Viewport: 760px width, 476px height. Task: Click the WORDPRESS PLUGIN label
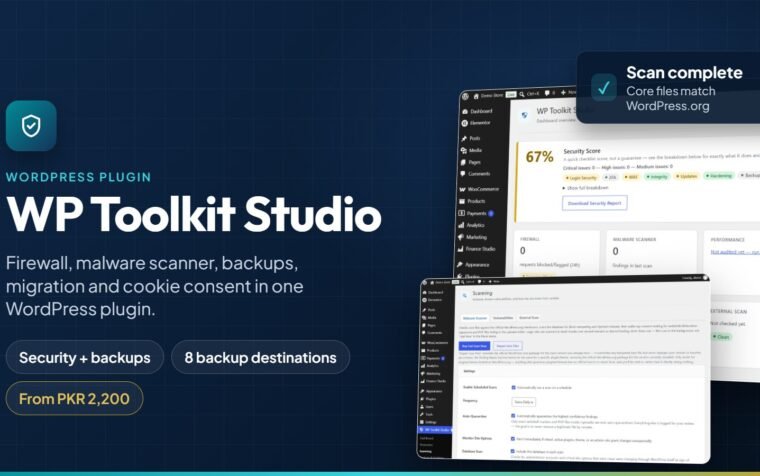click(x=79, y=177)
